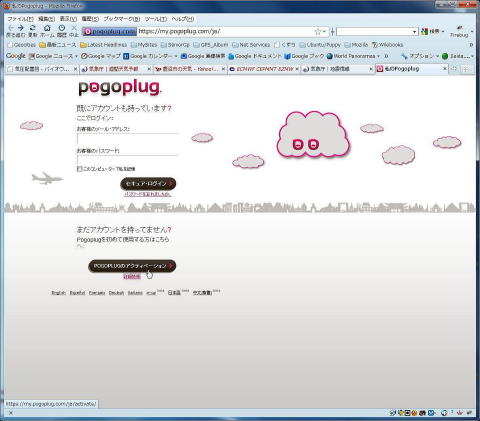Switch to the first tab (バイオウ…)
This screenshot has width=480, height=421.
point(41,69)
